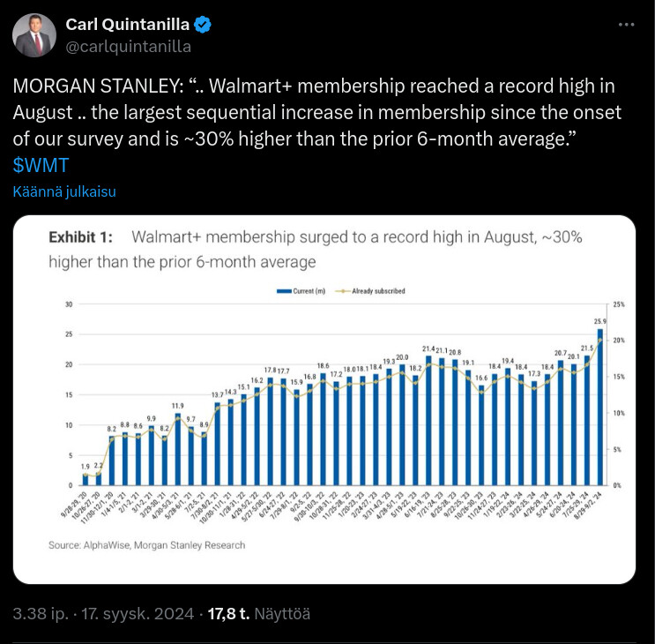This screenshot has width=655, height=644.
Task: Open the @carlquintanilla handle link
Action: pos(129,47)
